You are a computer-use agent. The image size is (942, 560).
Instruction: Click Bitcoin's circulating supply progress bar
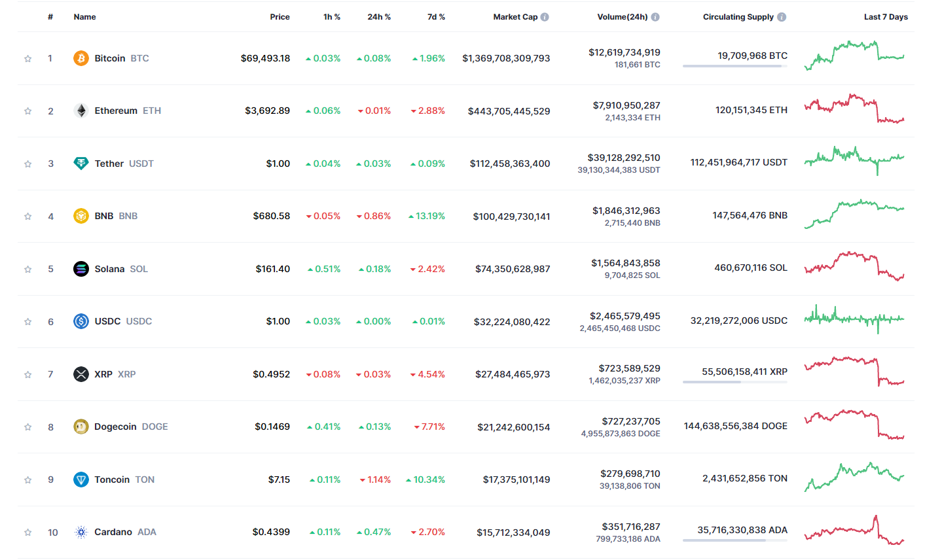coord(735,66)
